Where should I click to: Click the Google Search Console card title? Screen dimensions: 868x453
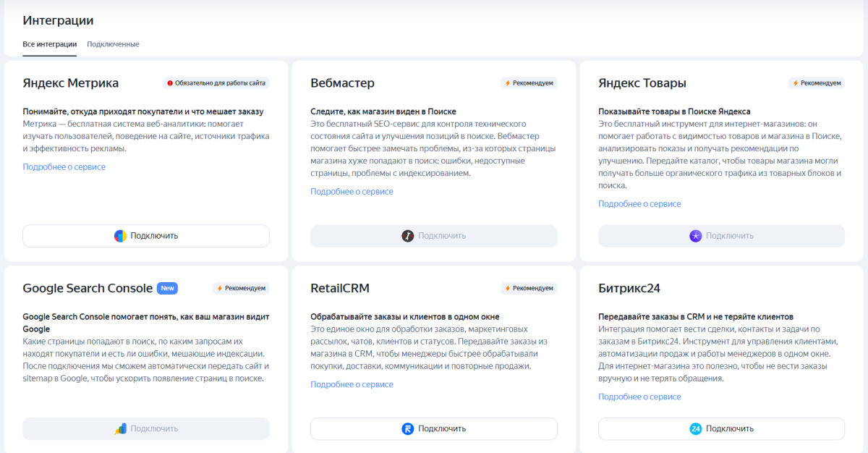click(x=88, y=288)
